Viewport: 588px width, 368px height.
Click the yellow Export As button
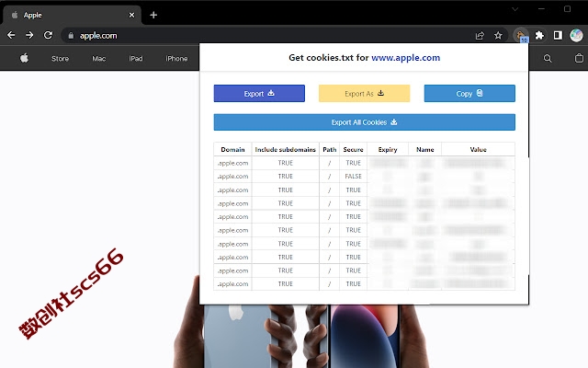pos(364,94)
